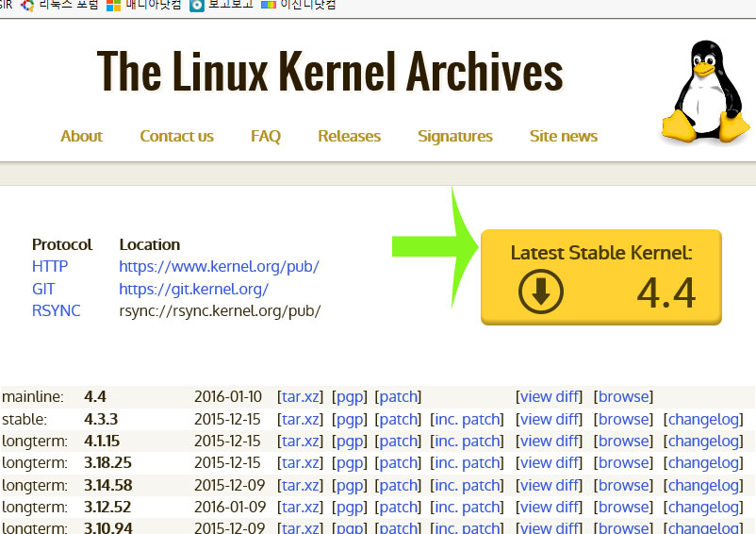This screenshot has width=756, height=534.
Task: Open Site news page
Action: tap(563, 136)
